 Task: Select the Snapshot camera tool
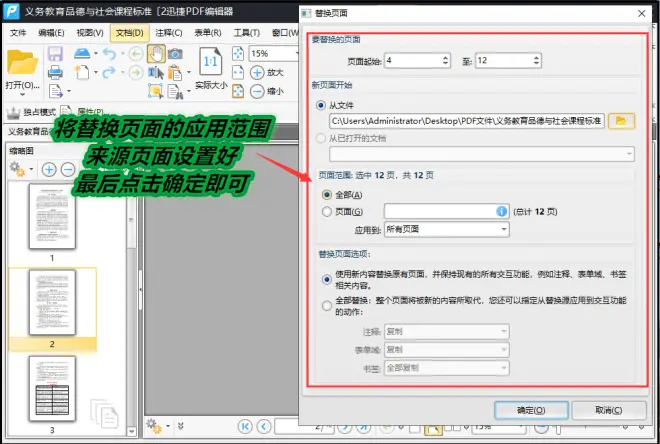(175, 53)
